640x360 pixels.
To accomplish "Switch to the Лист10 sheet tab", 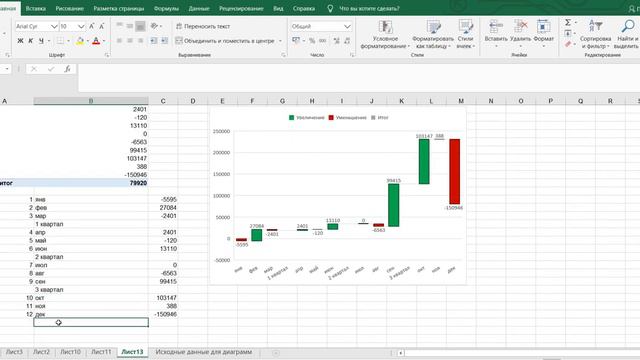I will point(70,352).
